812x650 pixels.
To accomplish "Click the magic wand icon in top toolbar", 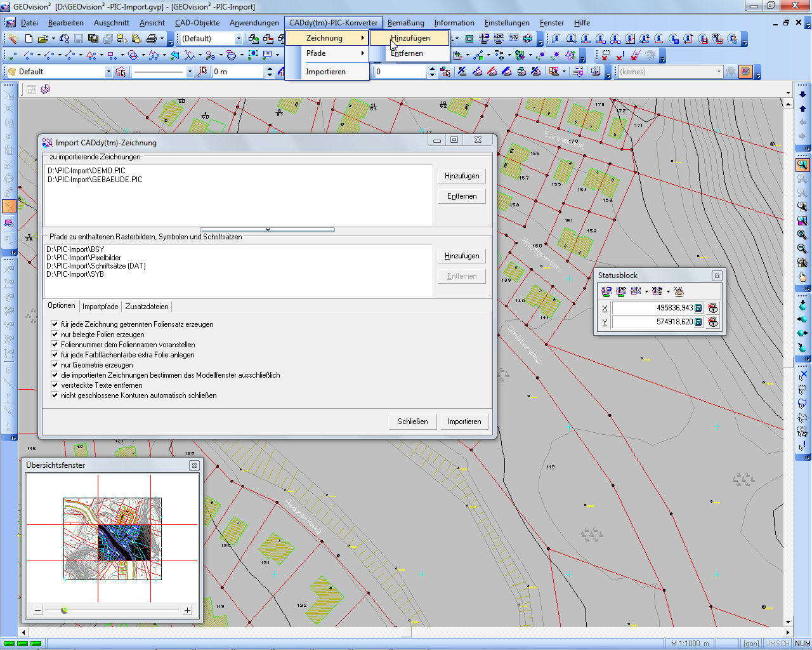I will tap(13, 39).
